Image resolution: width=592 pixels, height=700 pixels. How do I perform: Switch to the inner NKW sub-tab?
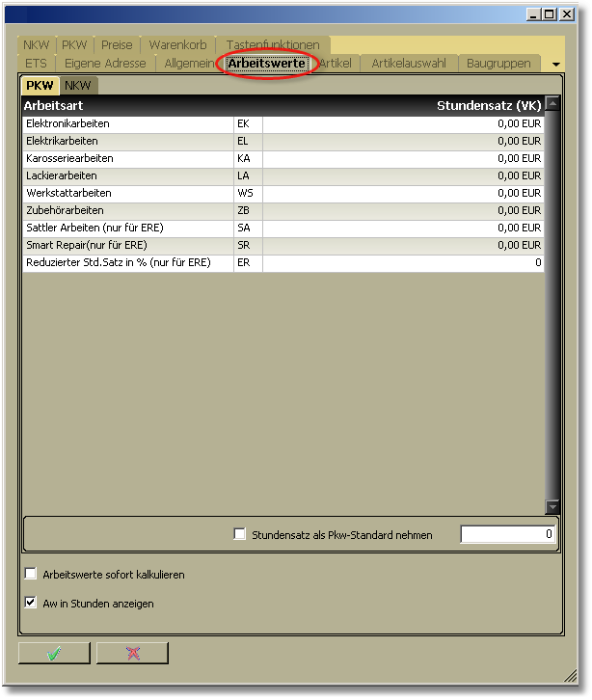pyautogui.click(x=78, y=85)
